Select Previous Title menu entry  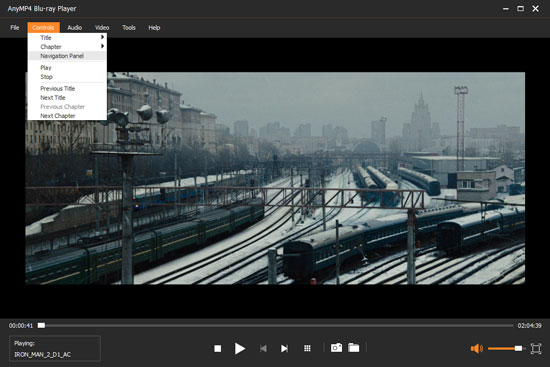pos(67,88)
